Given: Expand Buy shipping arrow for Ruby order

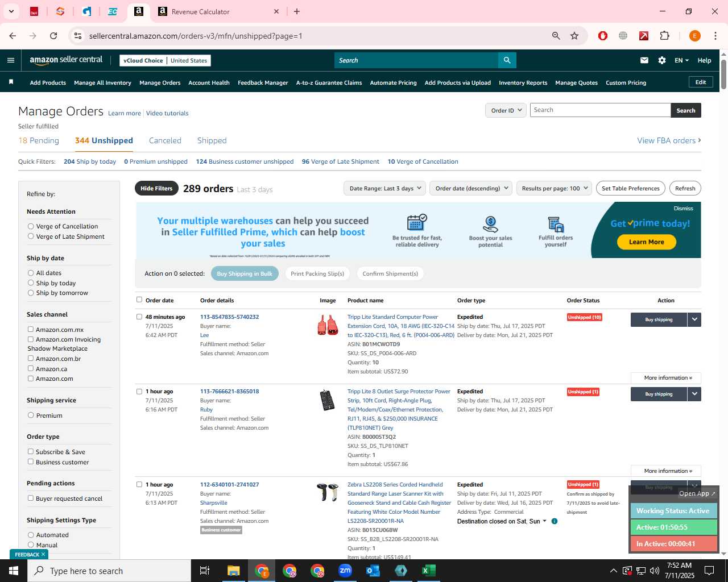Looking at the screenshot, I should pos(694,394).
